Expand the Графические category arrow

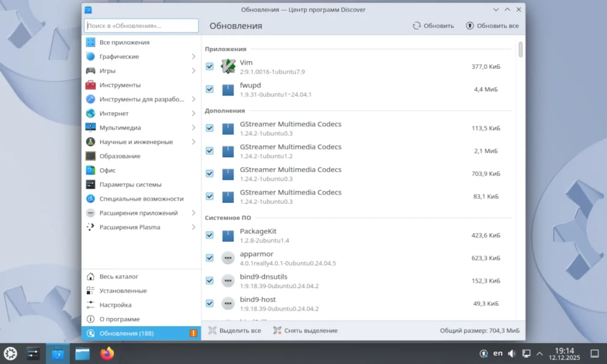pyautogui.click(x=194, y=56)
